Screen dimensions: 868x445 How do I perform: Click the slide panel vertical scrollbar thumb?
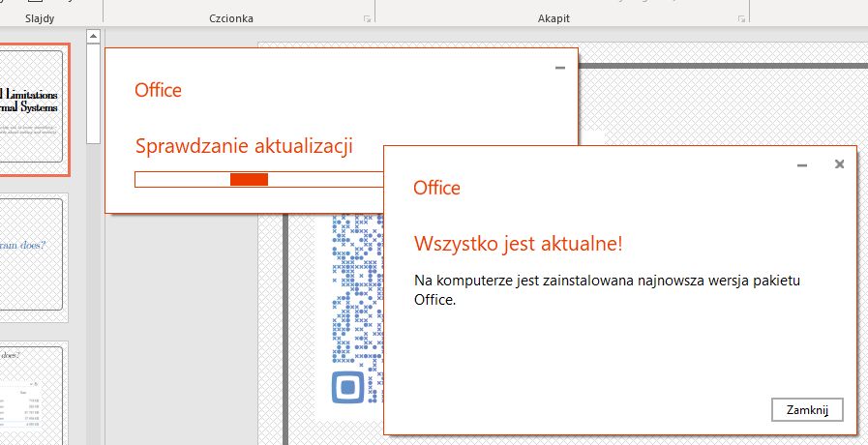click(93, 94)
